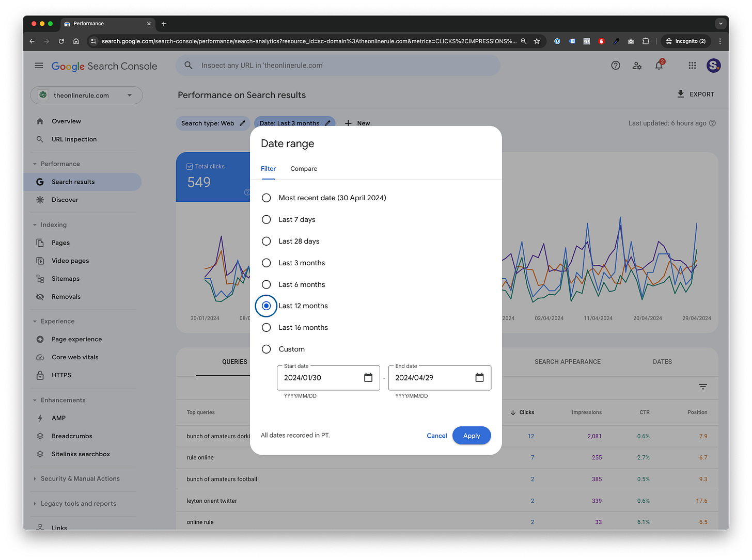Screen dimensions: 752x560
Task: Open the End date calendar picker
Action: pos(479,378)
